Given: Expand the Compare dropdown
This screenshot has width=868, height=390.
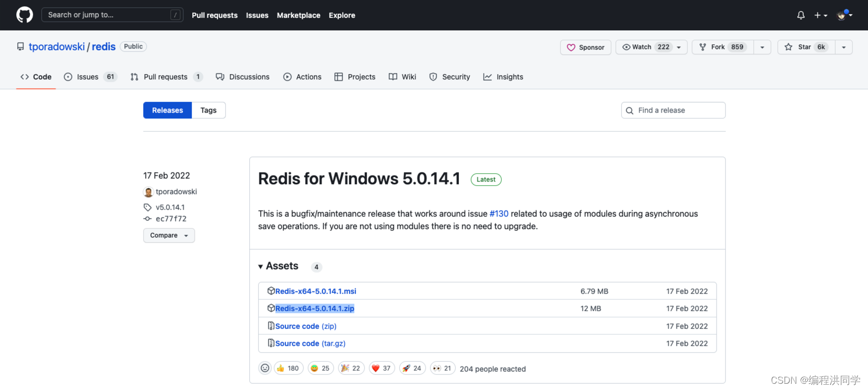Looking at the screenshot, I should (x=169, y=235).
